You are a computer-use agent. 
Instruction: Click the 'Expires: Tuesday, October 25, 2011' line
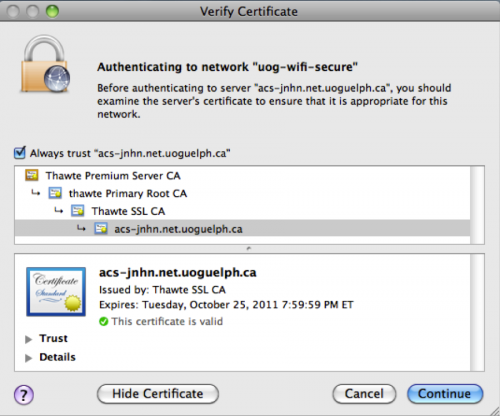[226, 305]
